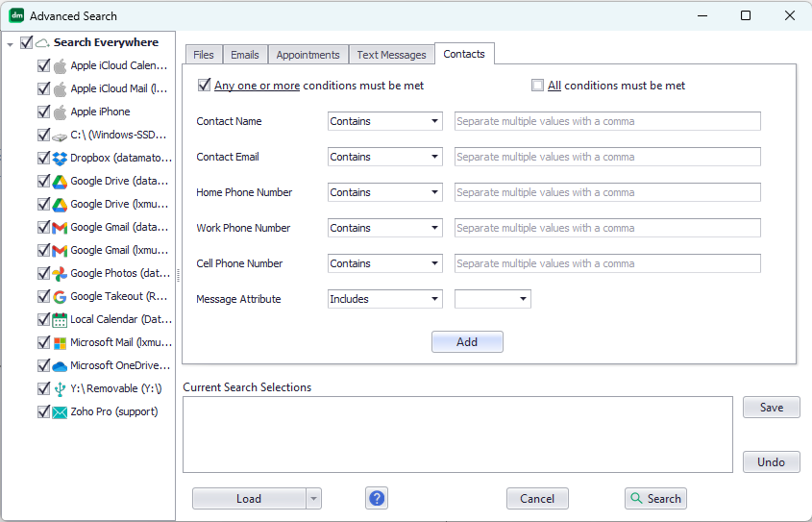Click the Google Takeout G icon
The width and height of the screenshot is (812, 522).
(x=61, y=297)
